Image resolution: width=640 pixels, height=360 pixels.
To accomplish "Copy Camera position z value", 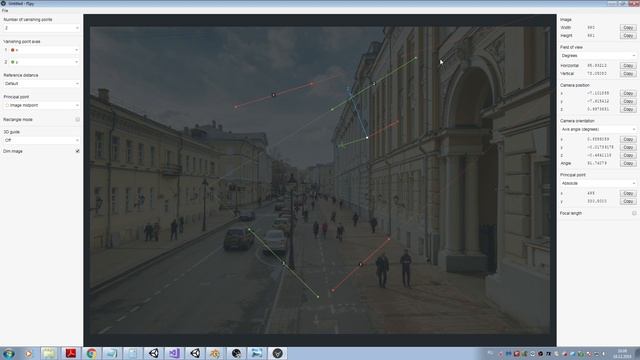I will [628, 109].
